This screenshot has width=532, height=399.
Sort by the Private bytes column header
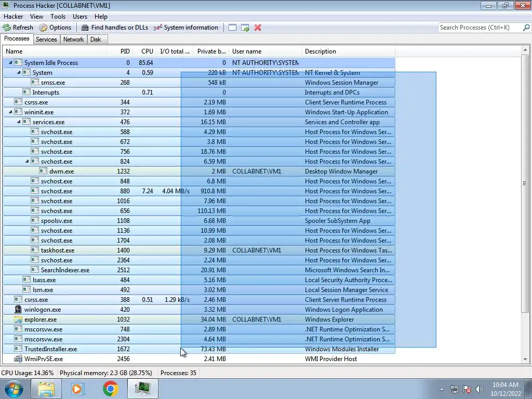coord(211,51)
